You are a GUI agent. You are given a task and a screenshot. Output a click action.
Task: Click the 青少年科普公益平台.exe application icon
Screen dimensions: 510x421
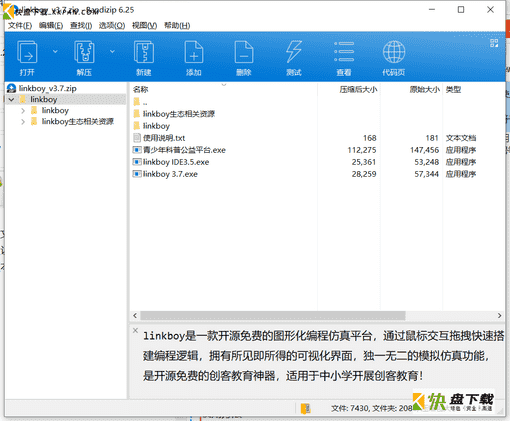[x=137, y=150]
